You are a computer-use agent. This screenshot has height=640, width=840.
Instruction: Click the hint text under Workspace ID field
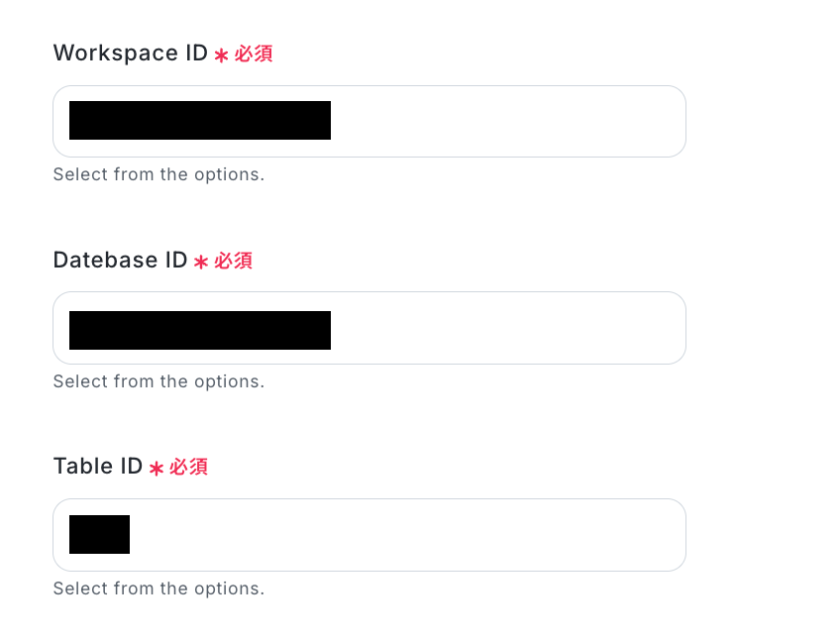click(158, 175)
